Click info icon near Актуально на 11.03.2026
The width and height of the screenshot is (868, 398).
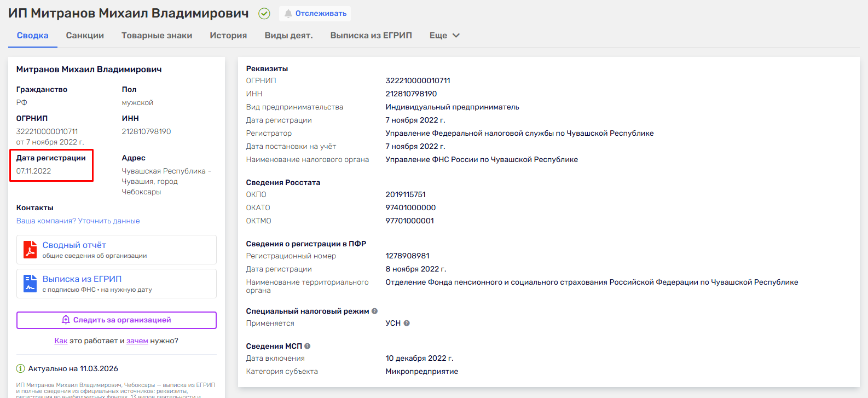tap(21, 368)
